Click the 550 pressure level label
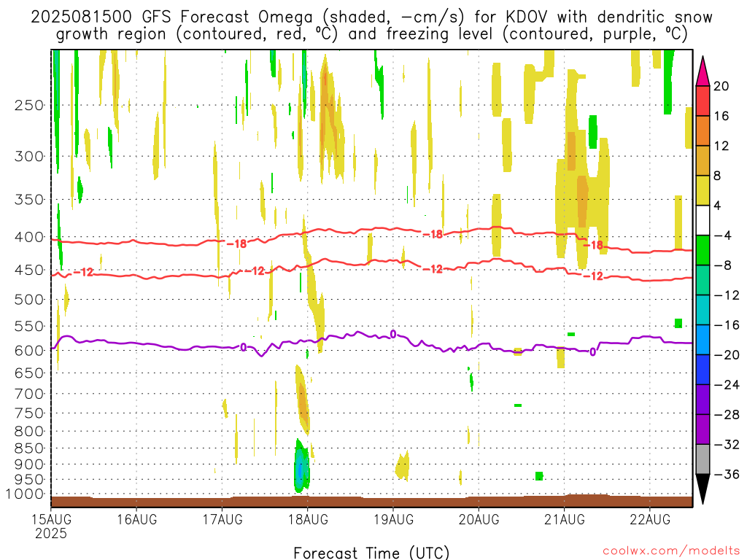The height and width of the screenshot is (560, 747). (x=29, y=326)
